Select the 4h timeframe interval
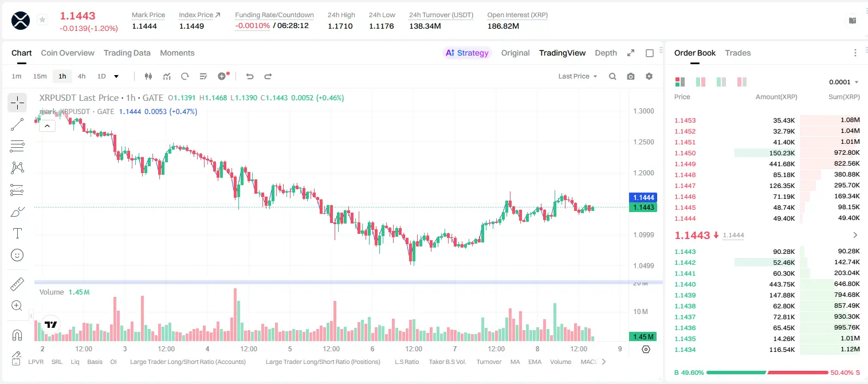 point(81,76)
